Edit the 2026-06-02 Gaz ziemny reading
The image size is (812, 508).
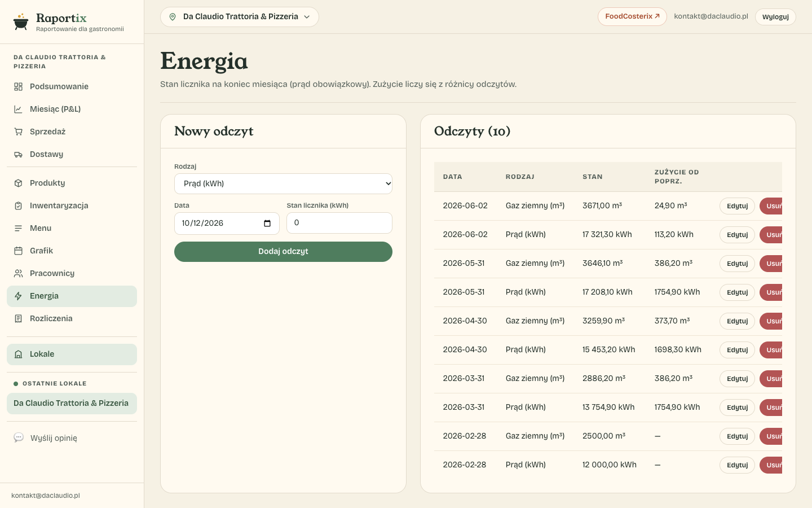click(x=737, y=206)
